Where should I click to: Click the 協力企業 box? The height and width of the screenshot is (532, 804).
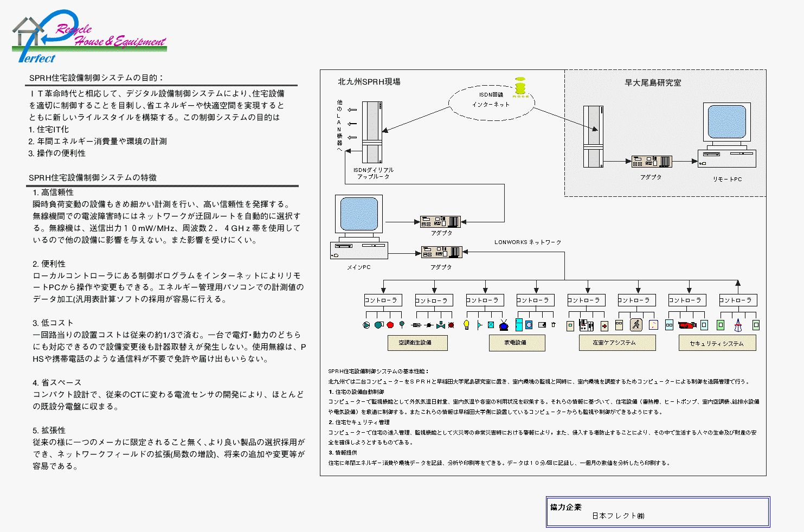tap(658, 512)
